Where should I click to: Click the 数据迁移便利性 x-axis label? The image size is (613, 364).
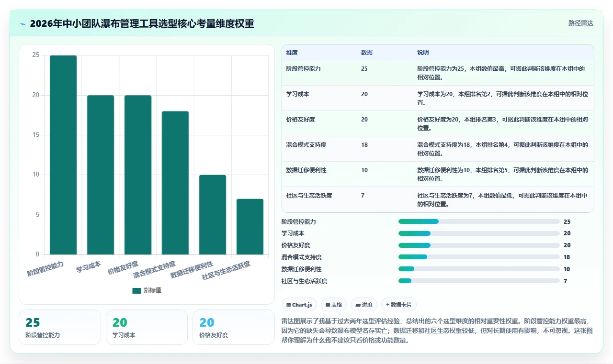point(192,270)
